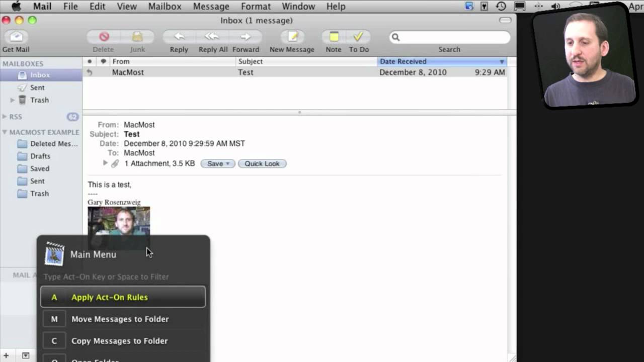Click the replied arrow icon on MacMost message
The width and height of the screenshot is (644, 362).
pyautogui.click(x=90, y=72)
